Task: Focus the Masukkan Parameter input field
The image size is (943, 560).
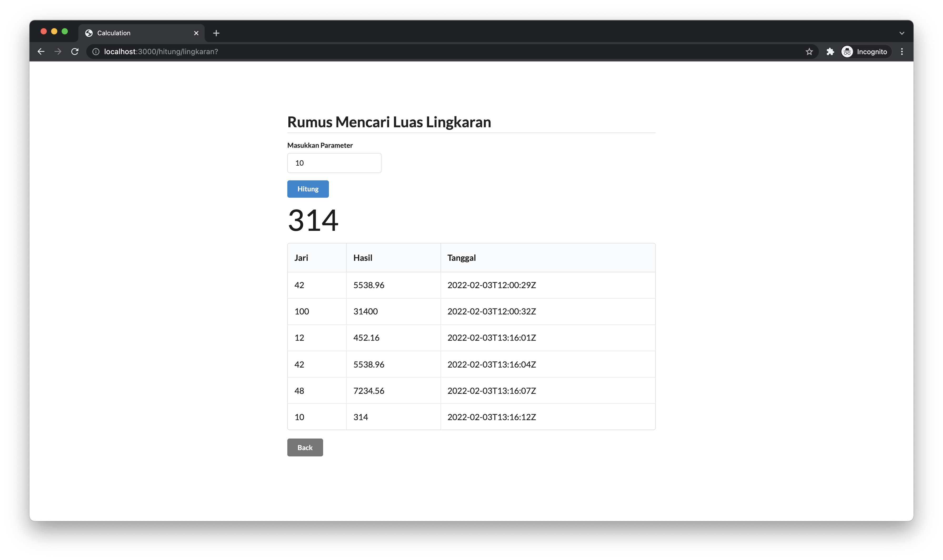Action: coord(334,163)
